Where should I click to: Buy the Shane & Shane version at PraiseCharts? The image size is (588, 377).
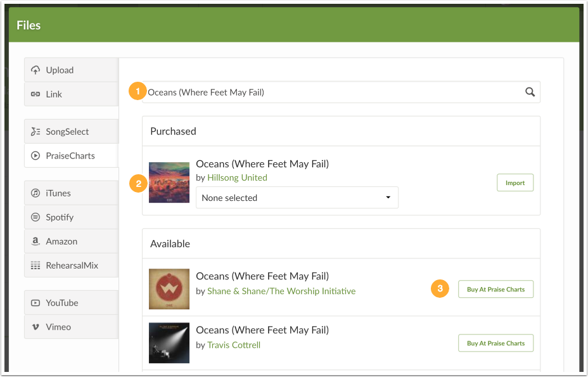[495, 289]
